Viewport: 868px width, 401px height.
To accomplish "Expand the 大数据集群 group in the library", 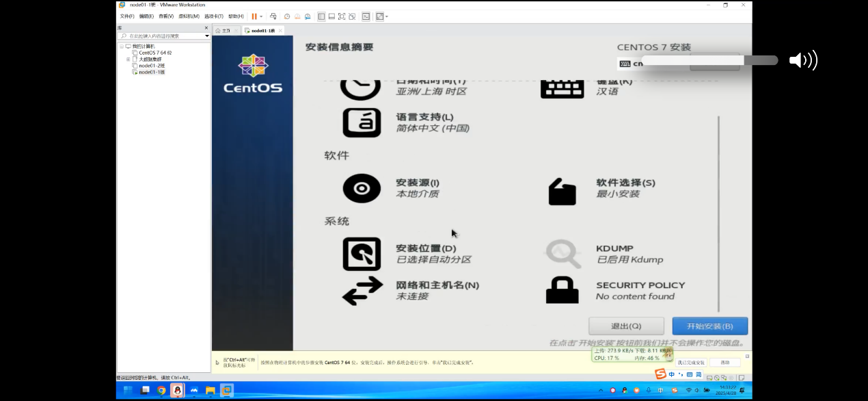I will pyautogui.click(x=128, y=60).
